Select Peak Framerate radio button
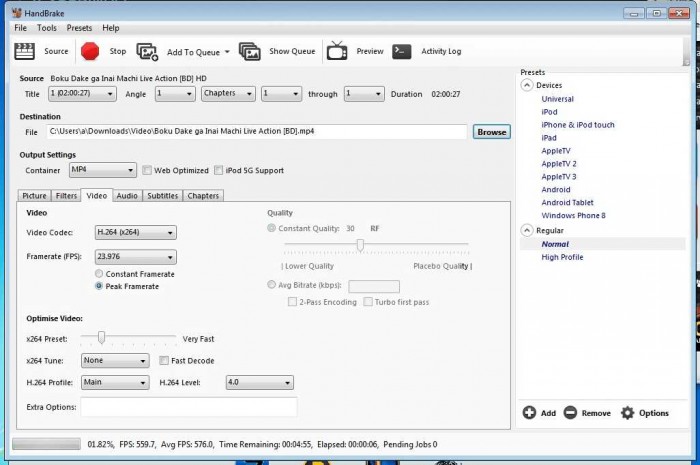 [x=99, y=286]
